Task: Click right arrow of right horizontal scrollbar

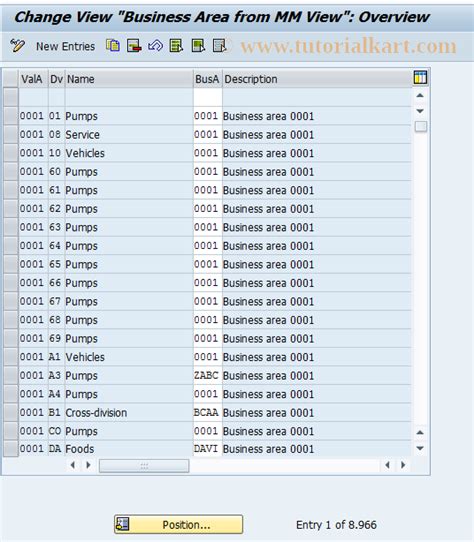Action: point(403,465)
